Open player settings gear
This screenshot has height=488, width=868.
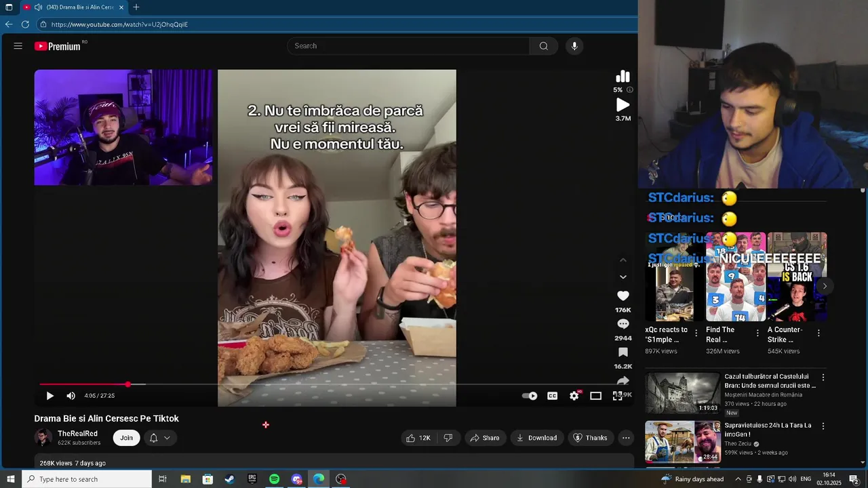coord(574,396)
